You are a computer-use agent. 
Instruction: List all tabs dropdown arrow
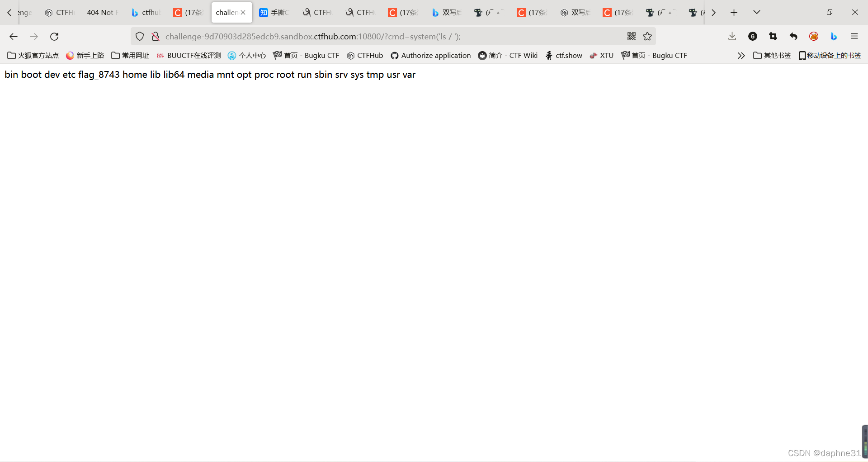coord(757,13)
